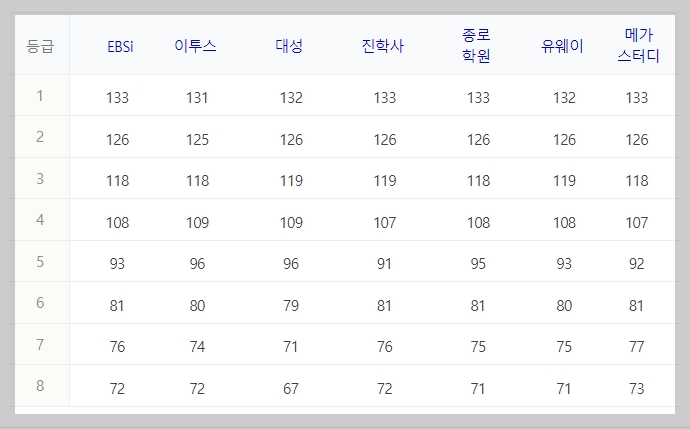Screen dimensions: 690x429
Task: Click 67 in the 대성 column
Action: click(291, 389)
